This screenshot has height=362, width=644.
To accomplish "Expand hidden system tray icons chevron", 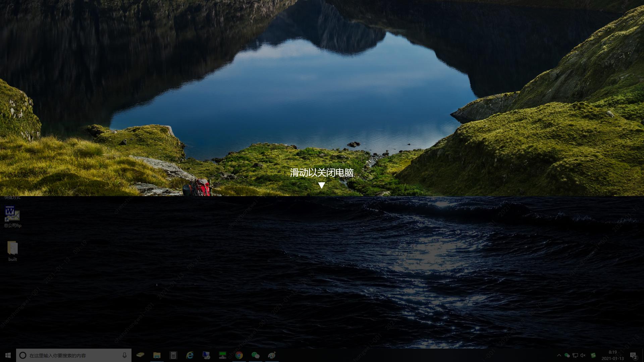I will tap(559, 355).
